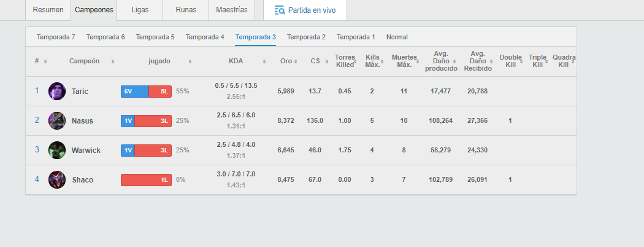This screenshot has height=247, width=644.
Task: Click Shaco's damage dealt 102,789
Action: (x=441, y=180)
